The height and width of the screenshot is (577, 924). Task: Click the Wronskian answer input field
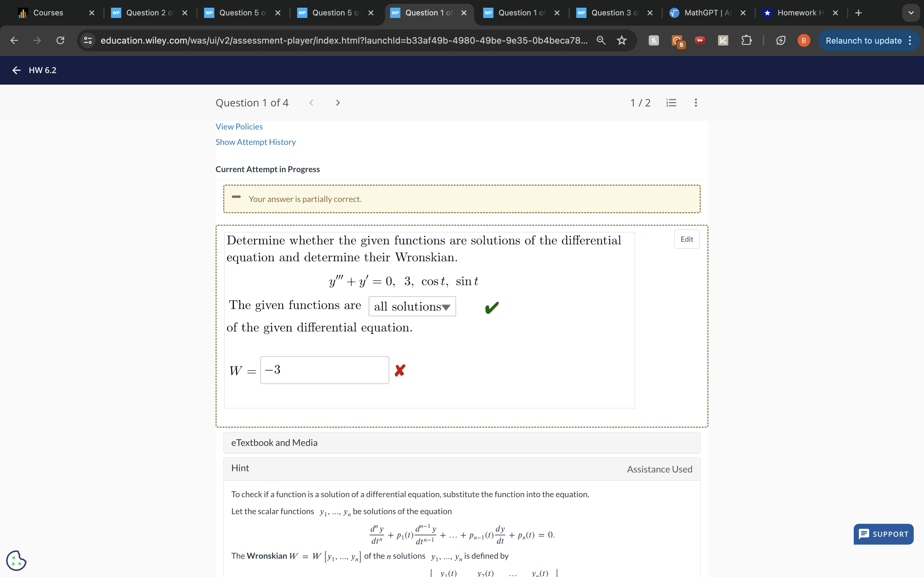(324, 370)
